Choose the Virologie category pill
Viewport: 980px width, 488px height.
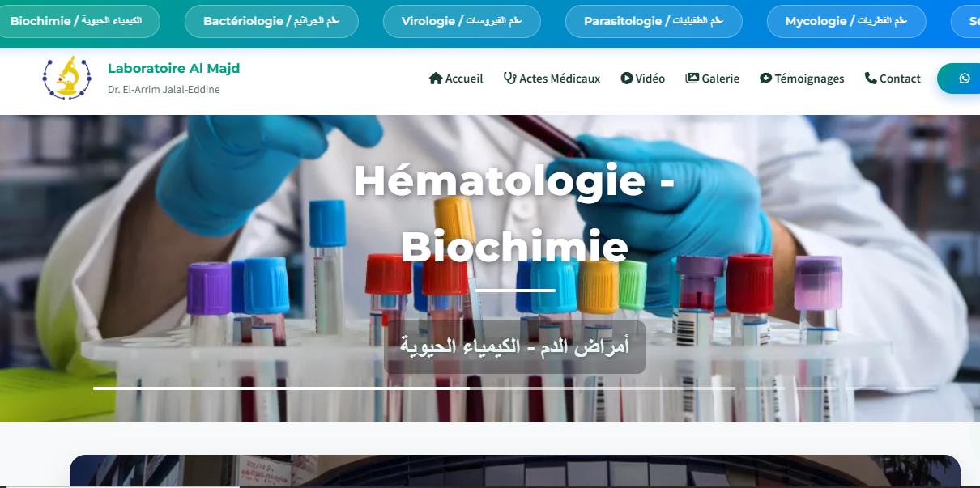pyautogui.click(x=462, y=21)
